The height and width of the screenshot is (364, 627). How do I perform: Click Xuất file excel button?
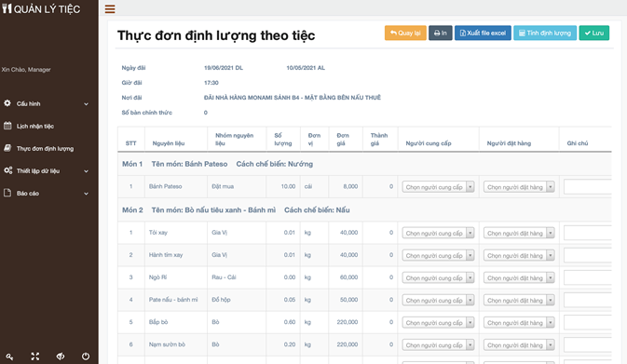click(x=483, y=33)
